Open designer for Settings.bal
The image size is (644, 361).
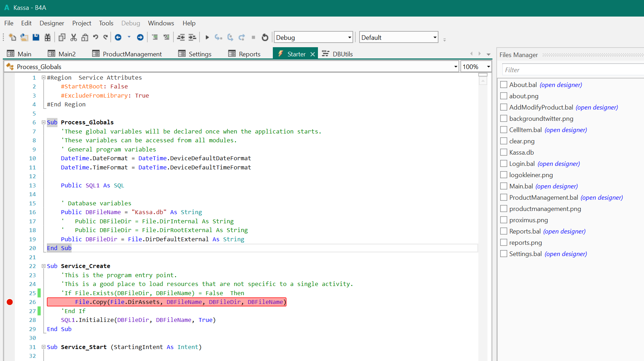pos(565,254)
